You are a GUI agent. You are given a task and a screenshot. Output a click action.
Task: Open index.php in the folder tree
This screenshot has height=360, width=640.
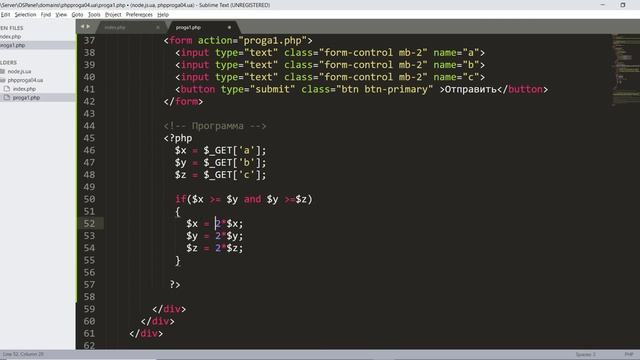pyautogui.click(x=24, y=89)
